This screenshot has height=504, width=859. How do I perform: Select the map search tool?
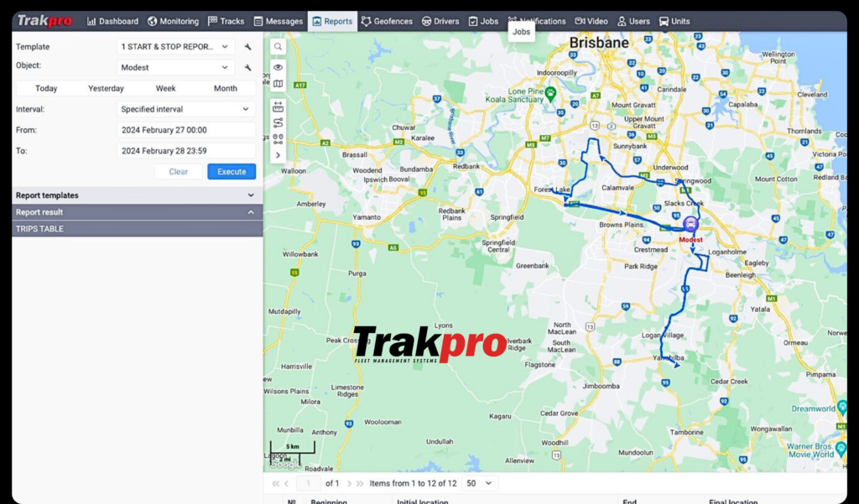[278, 46]
